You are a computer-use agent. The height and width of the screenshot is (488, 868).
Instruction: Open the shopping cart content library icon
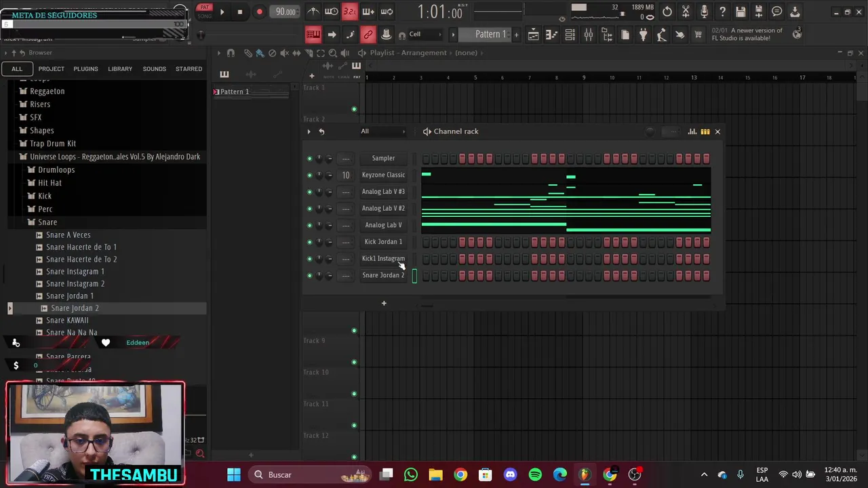[698, 35]
